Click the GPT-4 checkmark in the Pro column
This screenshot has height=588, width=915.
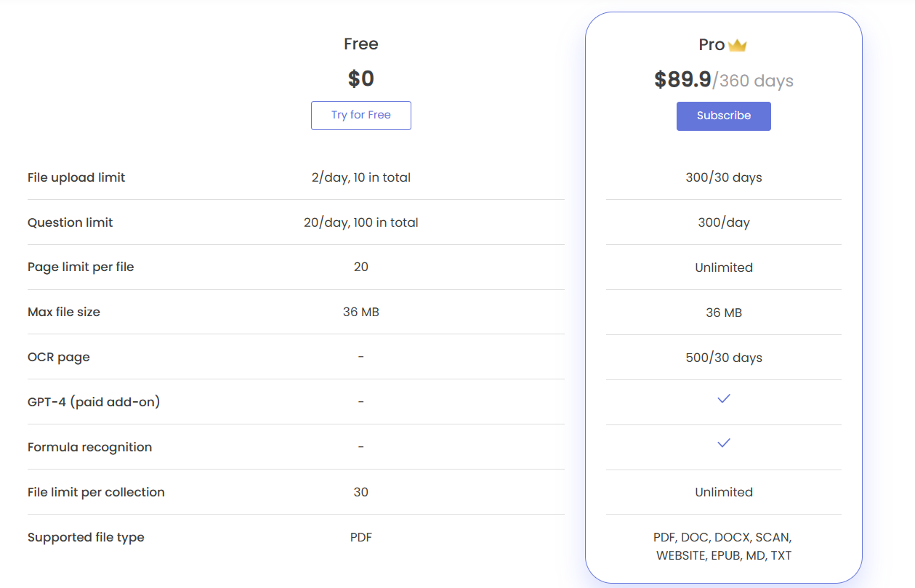coord(724,398)
